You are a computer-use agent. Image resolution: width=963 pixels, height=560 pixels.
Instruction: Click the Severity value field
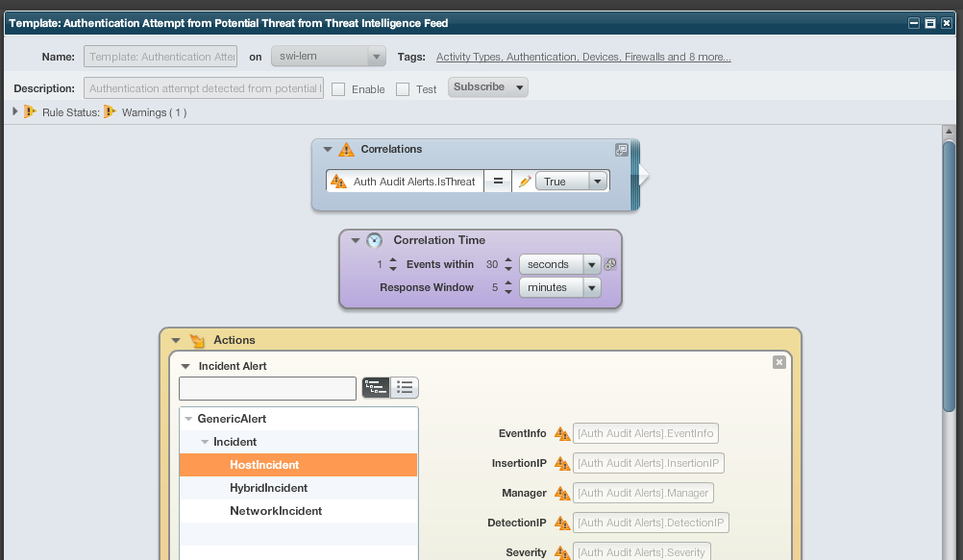pyautogui.click(x=642, y=552)
